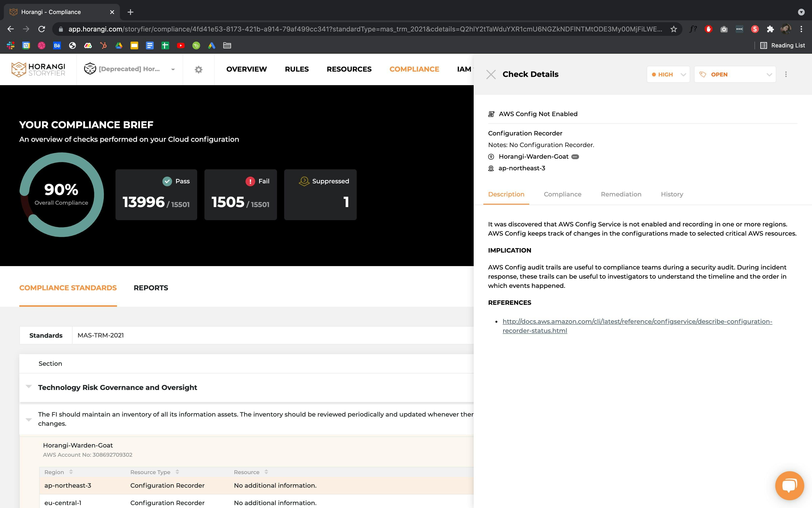Image resolution: width=812 pixels, height=508 pixels.
Task: Click the Pass count card
Action: pos(156,194)
